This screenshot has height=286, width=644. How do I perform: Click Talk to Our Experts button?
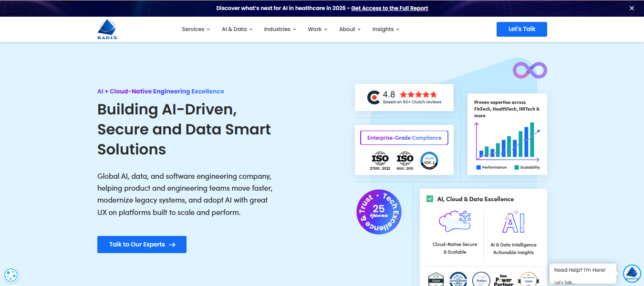[142, 245]
